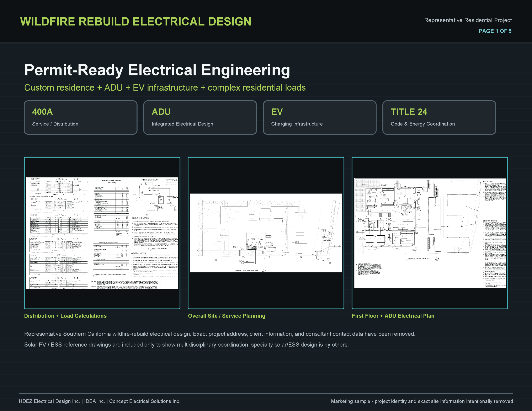Click the Distribution + Load Calculations caption

(65, 316)
